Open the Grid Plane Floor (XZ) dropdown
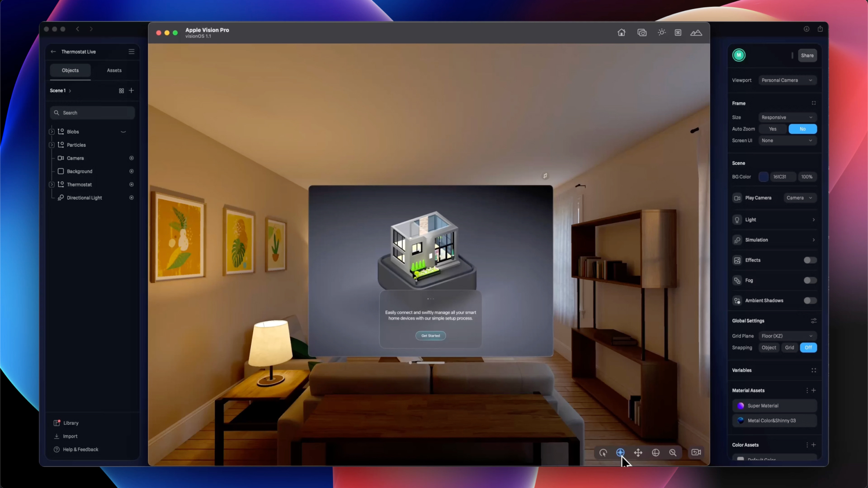Screen dimensions: 868x488 click(787, 336)
